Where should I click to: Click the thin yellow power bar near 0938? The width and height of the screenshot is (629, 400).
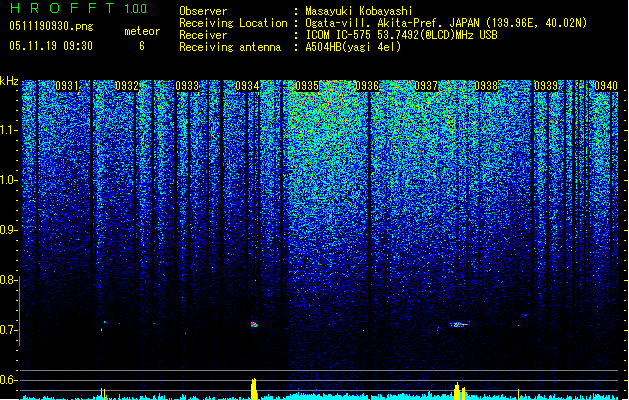tap(518, 394)
